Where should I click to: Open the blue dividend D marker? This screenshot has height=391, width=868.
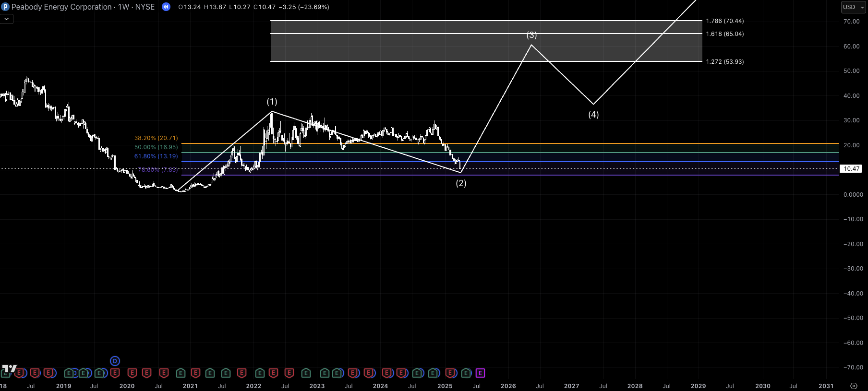coord(115,361)
